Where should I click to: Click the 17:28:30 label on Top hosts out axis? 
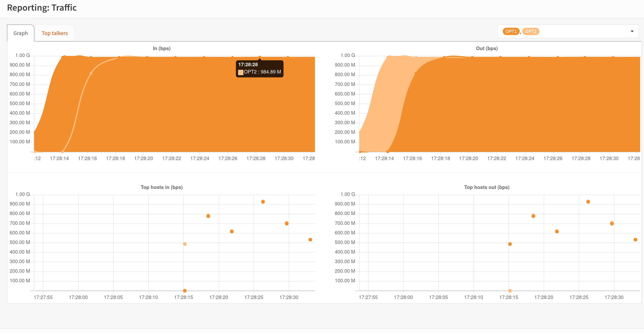click(x=614, y=297)
